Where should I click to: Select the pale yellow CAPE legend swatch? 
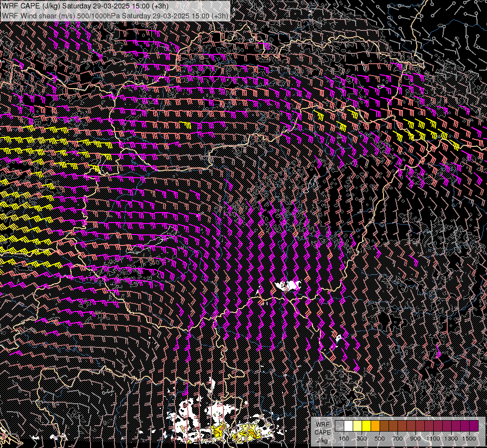click(x=358, y=426)
